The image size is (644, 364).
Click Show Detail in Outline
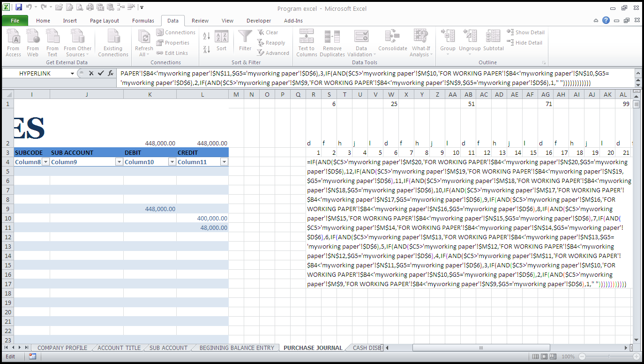click(525, 32)
